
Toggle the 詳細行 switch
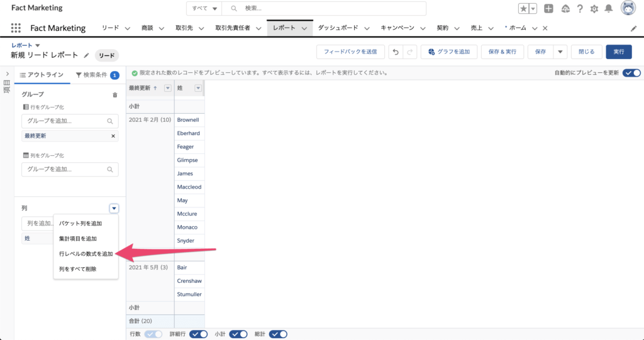198,334
